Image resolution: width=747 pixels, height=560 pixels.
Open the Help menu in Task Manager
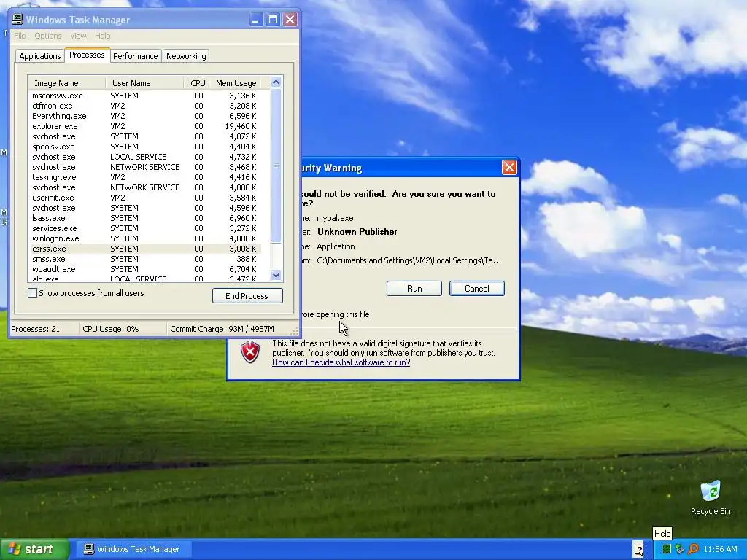[102, 36]
